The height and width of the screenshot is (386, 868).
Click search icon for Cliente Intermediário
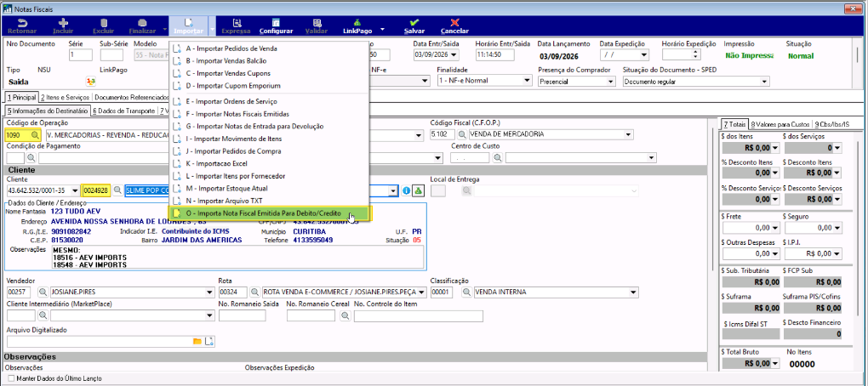[43, 315]
